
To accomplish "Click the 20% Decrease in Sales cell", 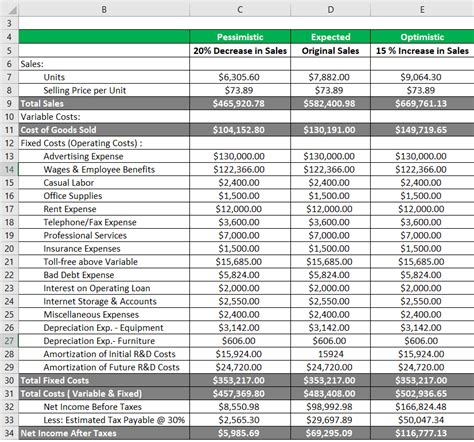I will click(x=240, y=51).
